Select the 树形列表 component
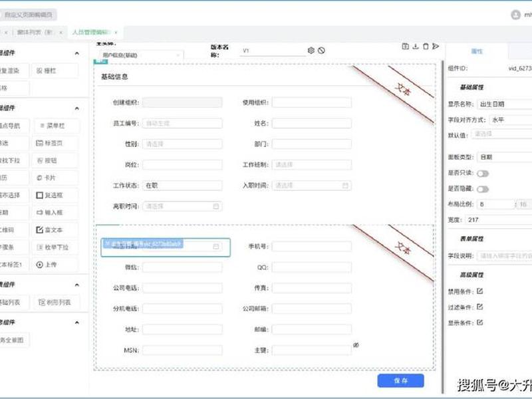532x399 pixels. point(56,302)
